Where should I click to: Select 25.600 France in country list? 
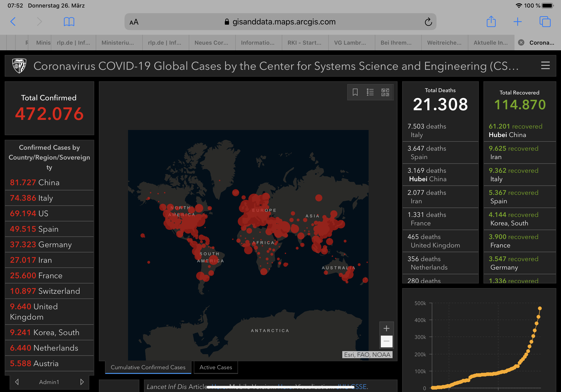click(49, 275)
